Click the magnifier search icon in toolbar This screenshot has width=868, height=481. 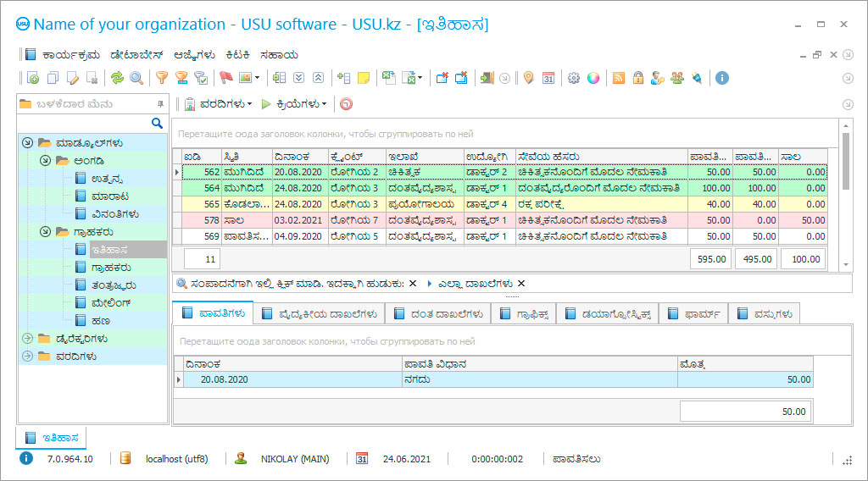[x=136, y=78]
